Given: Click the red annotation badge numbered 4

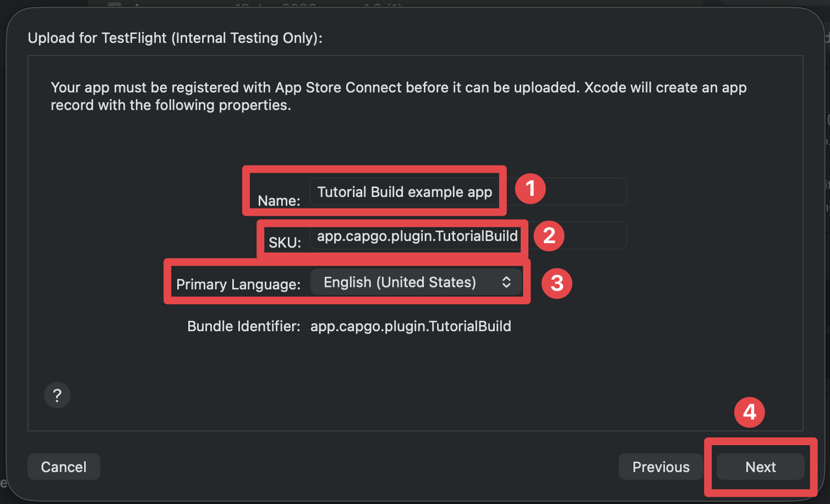Looking at the screenshot, I should pyautogui.click(x=749, y=412).
